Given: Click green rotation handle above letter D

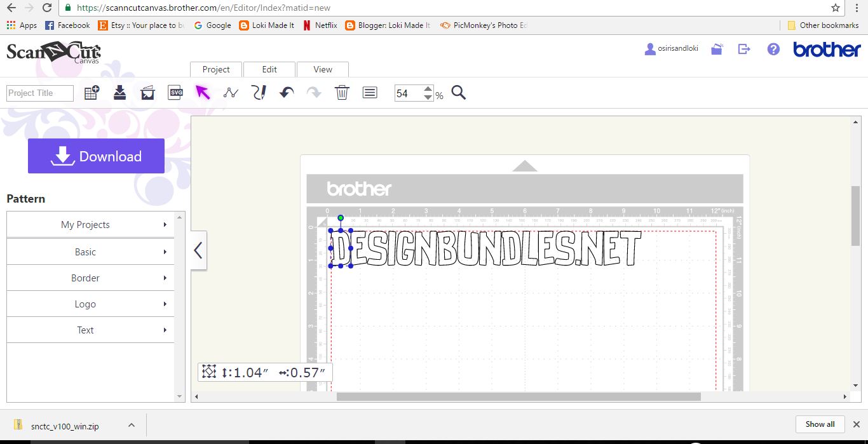Looking at the screenshot, I should tap(341, 218).
